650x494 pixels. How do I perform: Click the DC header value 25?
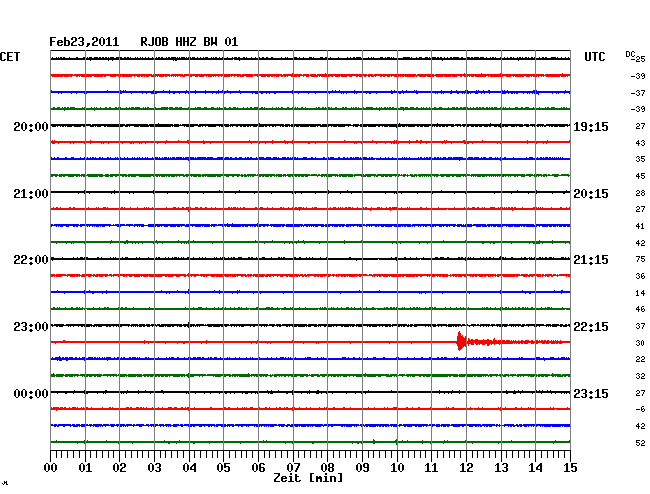tap(640, 59)
